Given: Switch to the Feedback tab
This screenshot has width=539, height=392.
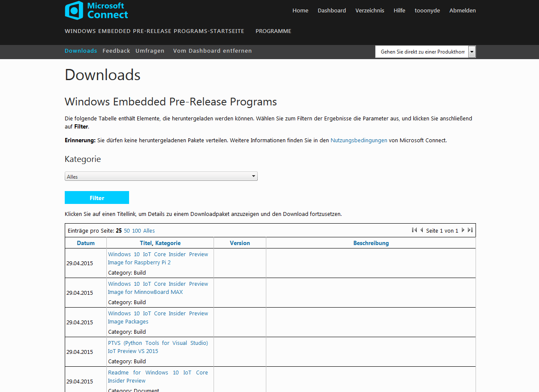Looking at the screenshot, I should coord(116,51).
